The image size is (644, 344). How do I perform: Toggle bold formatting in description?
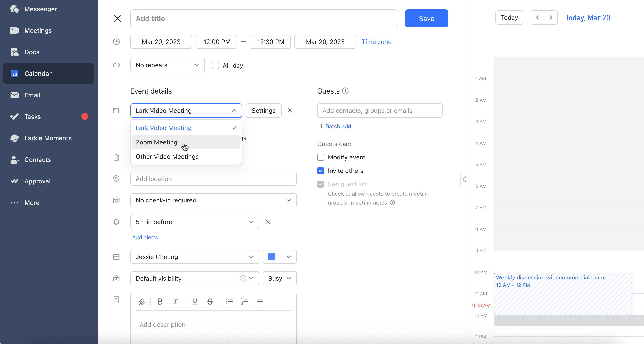(x=160, y=302)
